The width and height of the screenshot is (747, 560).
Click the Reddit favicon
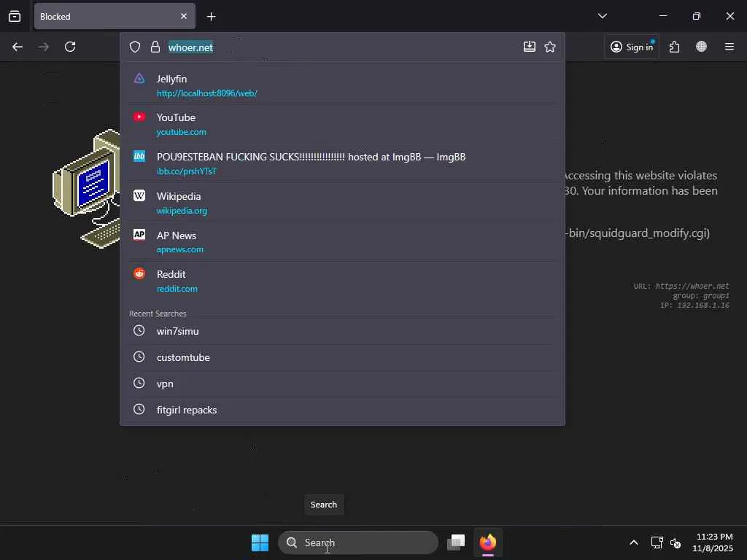click(139, 274)
